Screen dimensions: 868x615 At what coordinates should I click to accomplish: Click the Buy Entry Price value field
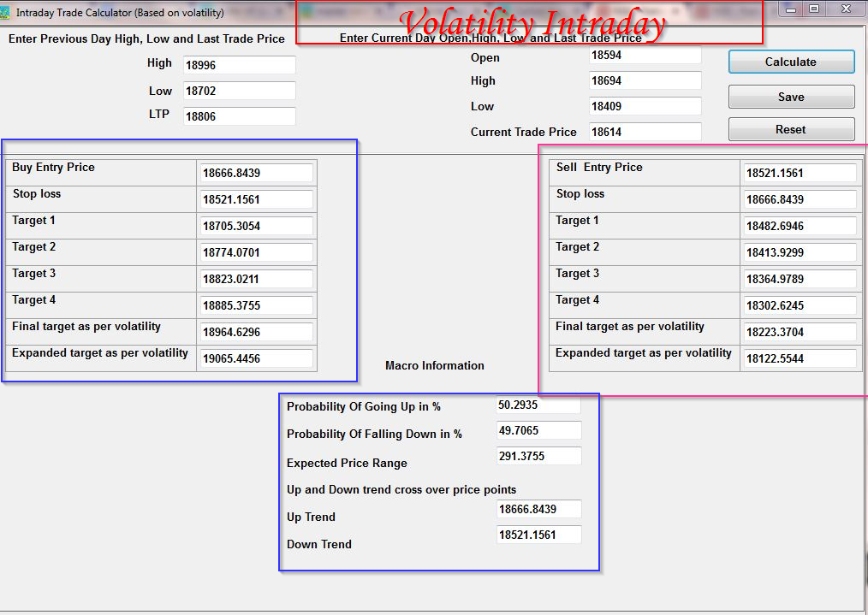[x=254, y=173]
